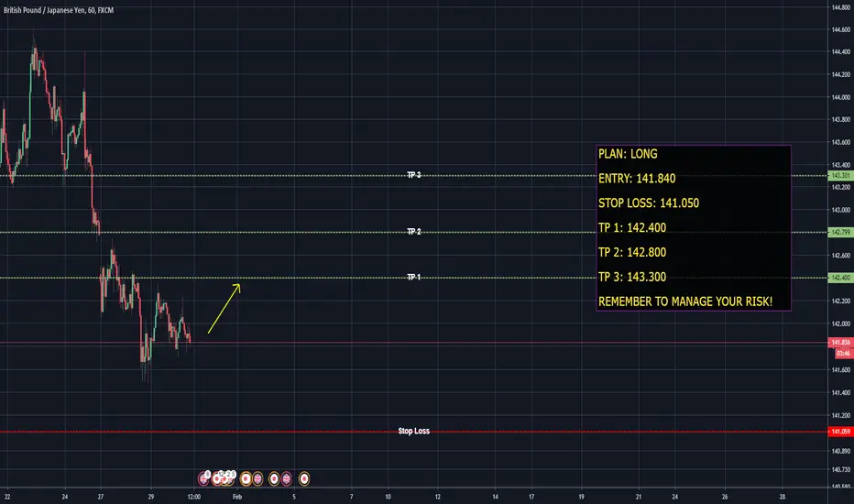The width and height of the screenshot is (854, 504).
Task: Open UK flag event icon with badge 8
Action: click(203, 478)
